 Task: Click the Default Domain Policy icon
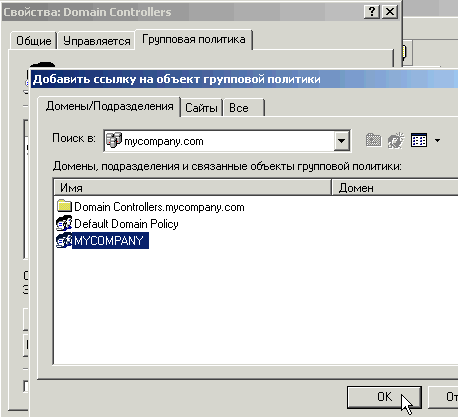coord(64,223)
